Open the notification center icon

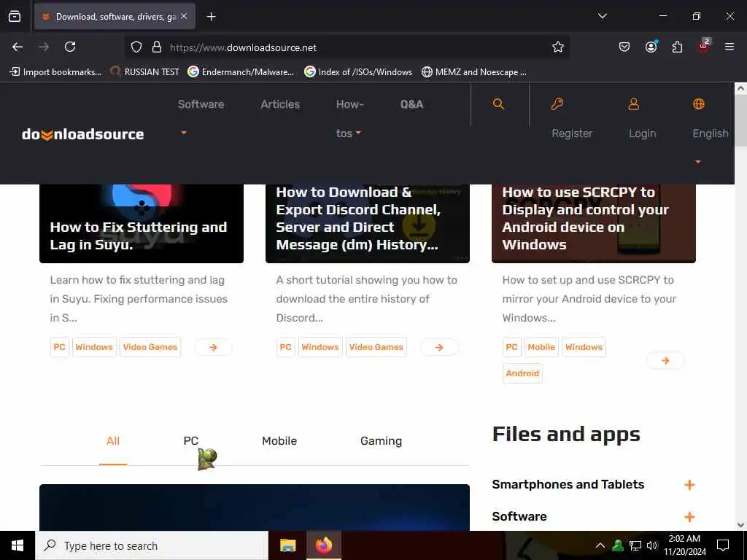point(723,545)
